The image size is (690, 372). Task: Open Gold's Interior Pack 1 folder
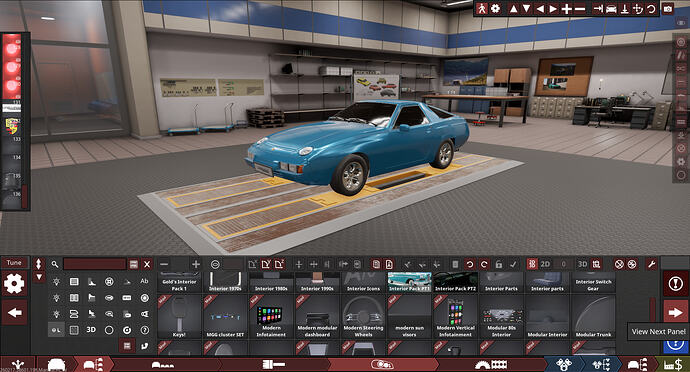pyautogui.click(x=179, y=282)
